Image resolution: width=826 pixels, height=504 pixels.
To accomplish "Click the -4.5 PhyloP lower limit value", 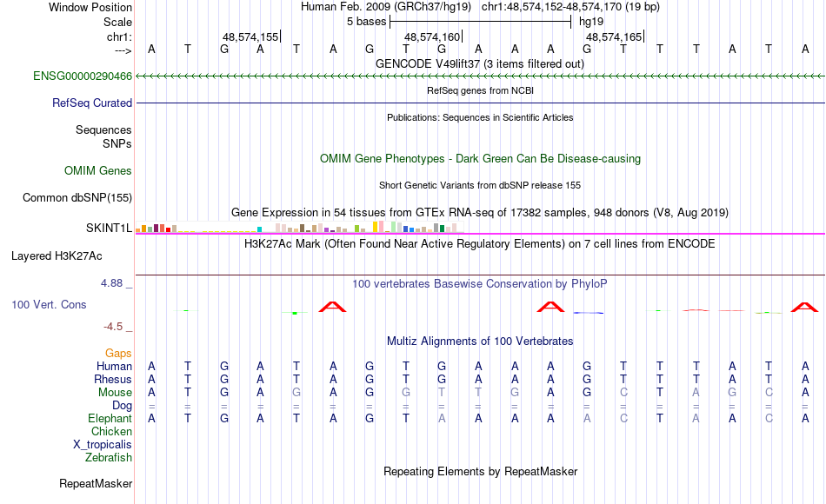I will (x=113, y=327).
